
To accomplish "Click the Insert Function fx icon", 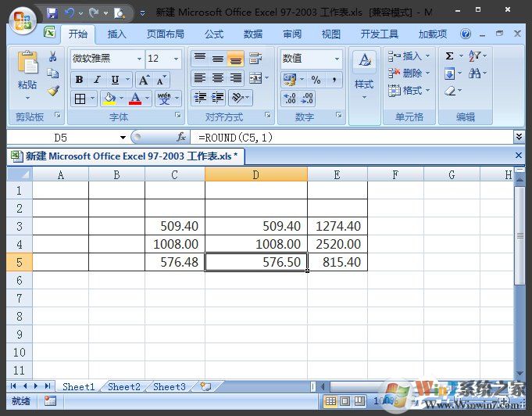I will click(181, 137).
